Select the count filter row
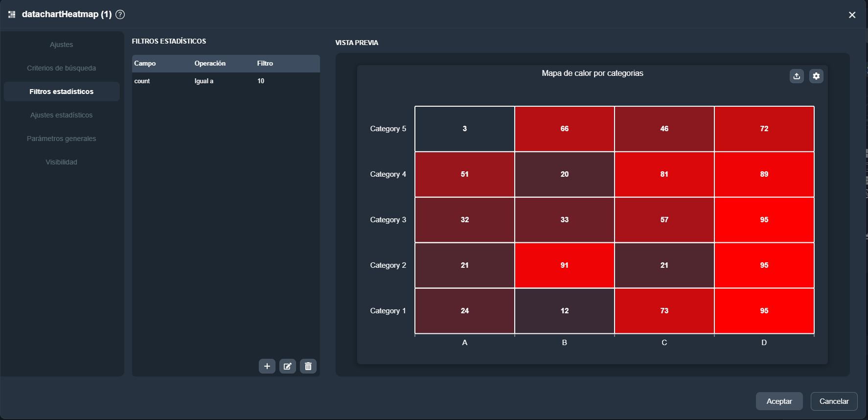Viewport: 868px width, 420px height. coord(226,81)
